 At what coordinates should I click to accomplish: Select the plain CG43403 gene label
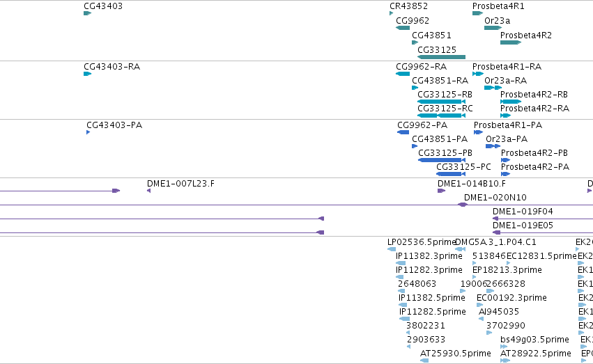click(x=103, y=6)
